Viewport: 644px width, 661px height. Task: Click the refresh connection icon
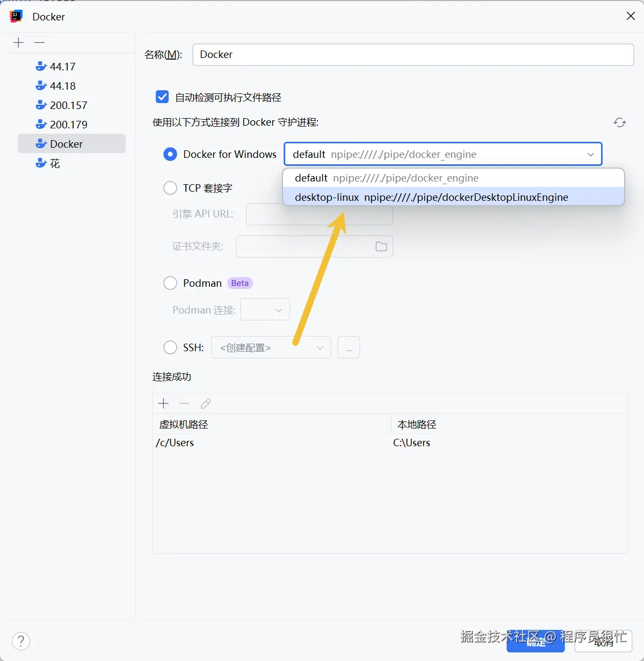(x=620, y=122)
